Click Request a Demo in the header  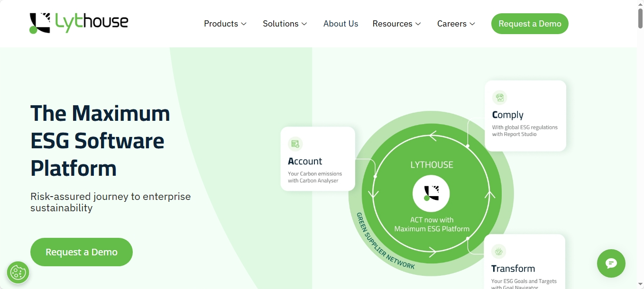coord(530,24)
